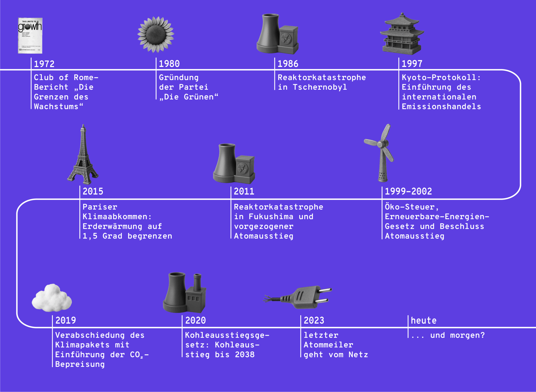The image size is (536, 392).
Task: Click the 'Pariser Klimaabkommen' description text
Action: pos(127,221)
